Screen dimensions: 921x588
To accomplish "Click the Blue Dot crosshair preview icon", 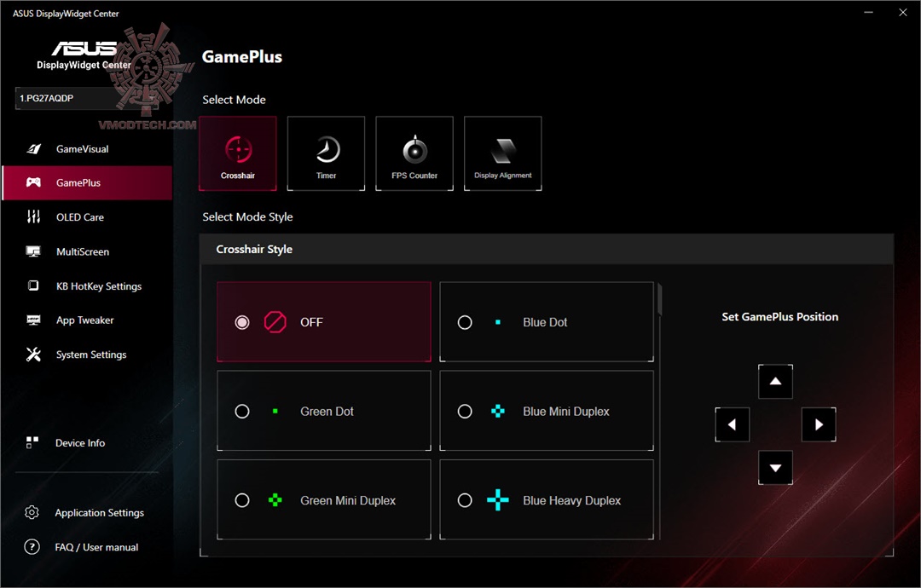I will click(x=498, y=322).
